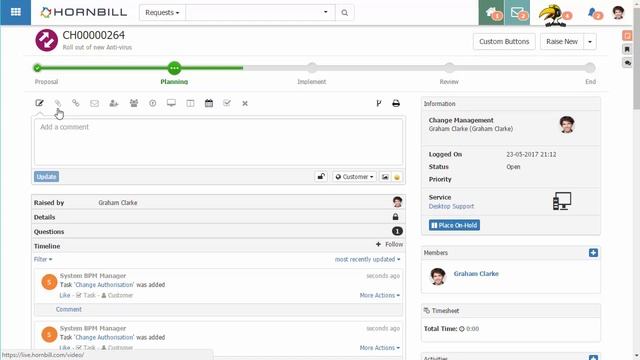Expand the Raise New dropdown arrow
Image resolution: width=640 pixels, height=360 pixels.
pos(590,42)
